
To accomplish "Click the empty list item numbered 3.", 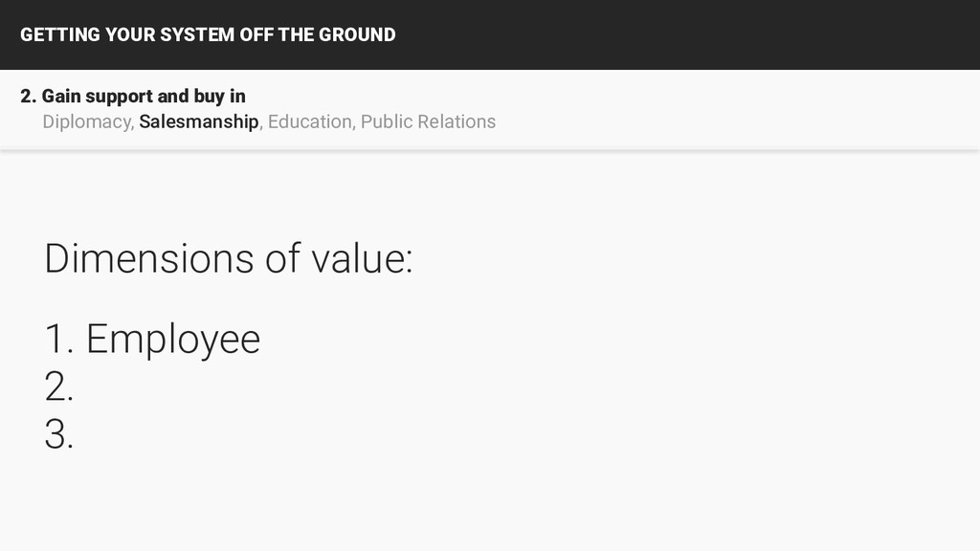I will point(58,435).
